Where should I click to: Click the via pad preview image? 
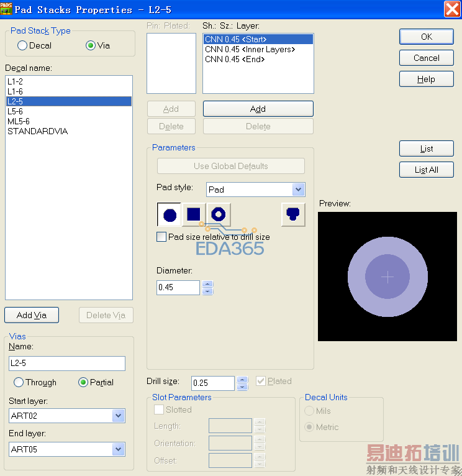click(x=387, y=277)
